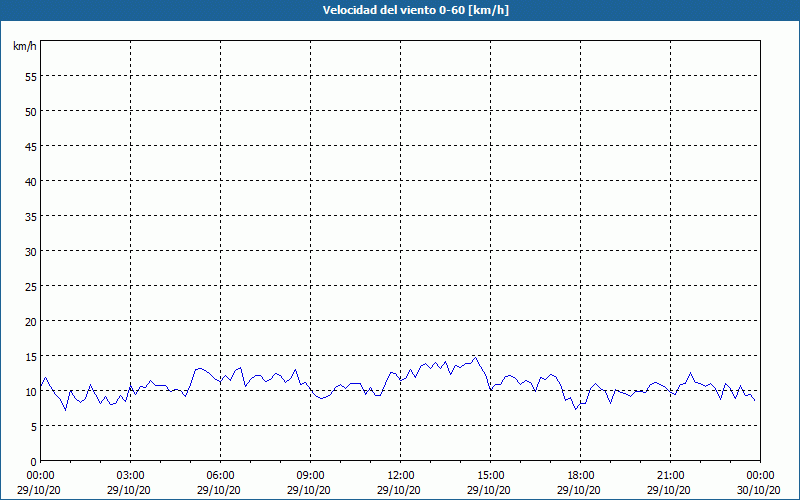This screenshot has width=800, height=500.
Task: Click the y-axis value 5
Action: click(x=34, y=427)
